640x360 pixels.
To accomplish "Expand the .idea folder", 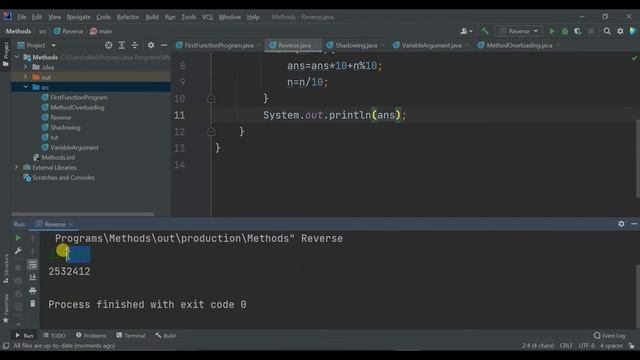I will pos(26,67).
